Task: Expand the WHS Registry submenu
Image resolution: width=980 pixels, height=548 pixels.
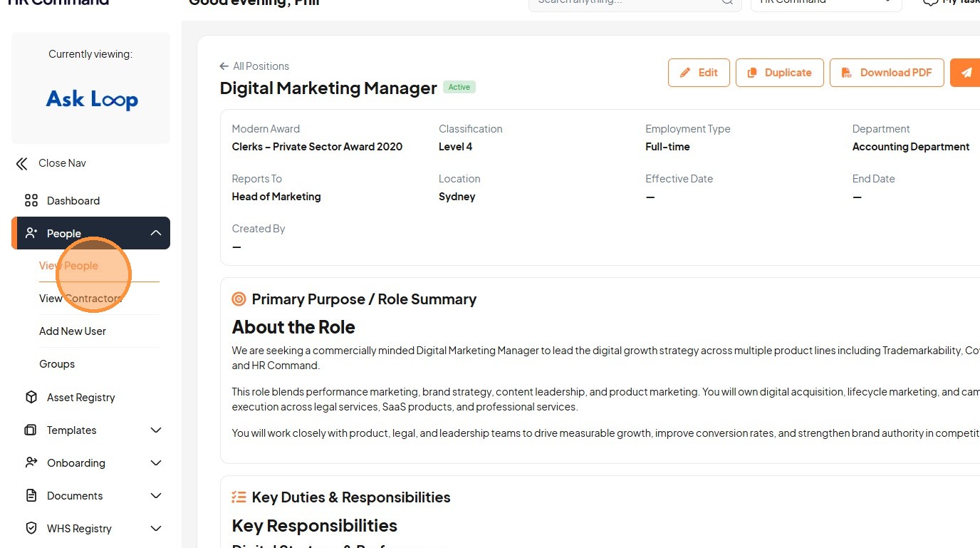Action: pyautogui.click(x=156, y=528)
